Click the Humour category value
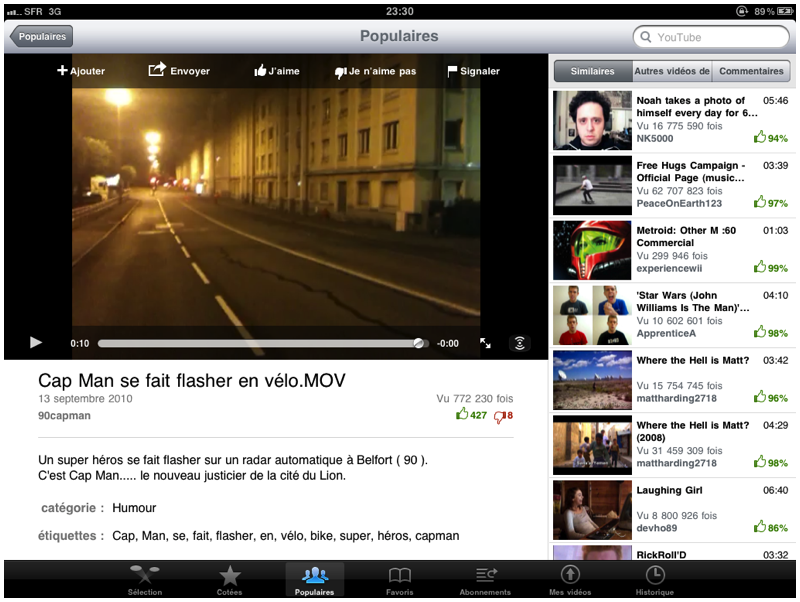800x602 pixels. pyautogui.click(x=134, y=508)
